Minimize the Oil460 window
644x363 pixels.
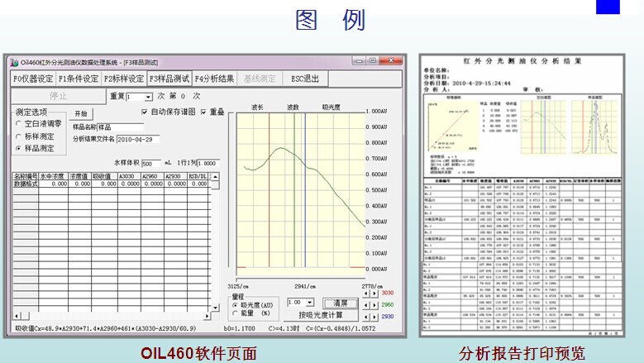pyautogui.click(x=359, y=60)
